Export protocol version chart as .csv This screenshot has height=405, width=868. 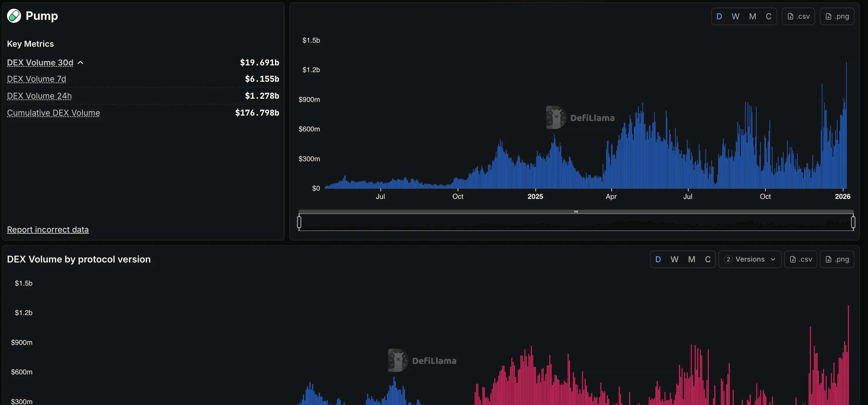(x=800, y=259)
